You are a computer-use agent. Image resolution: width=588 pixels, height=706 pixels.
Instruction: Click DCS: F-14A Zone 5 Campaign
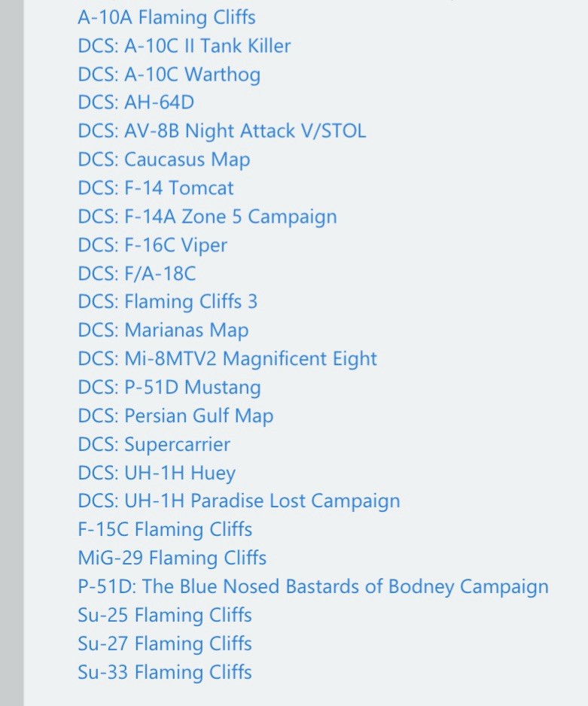pyautogui.click(x=207, y=217)
